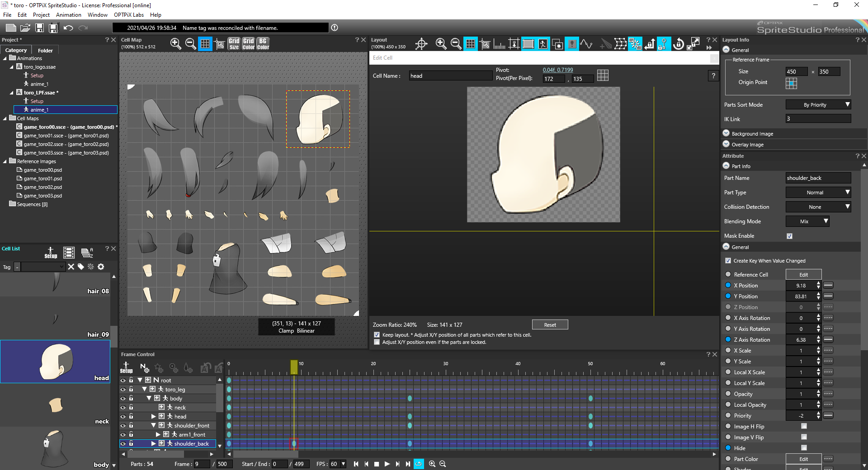
Task: Toggle Mask Enable checkbox
Action: tap(789, 236)
